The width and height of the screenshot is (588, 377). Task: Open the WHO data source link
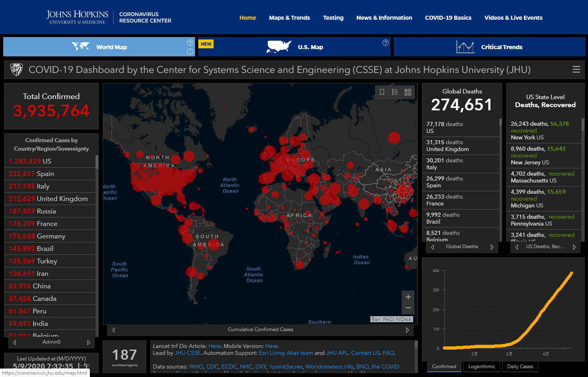coord(196,367)
